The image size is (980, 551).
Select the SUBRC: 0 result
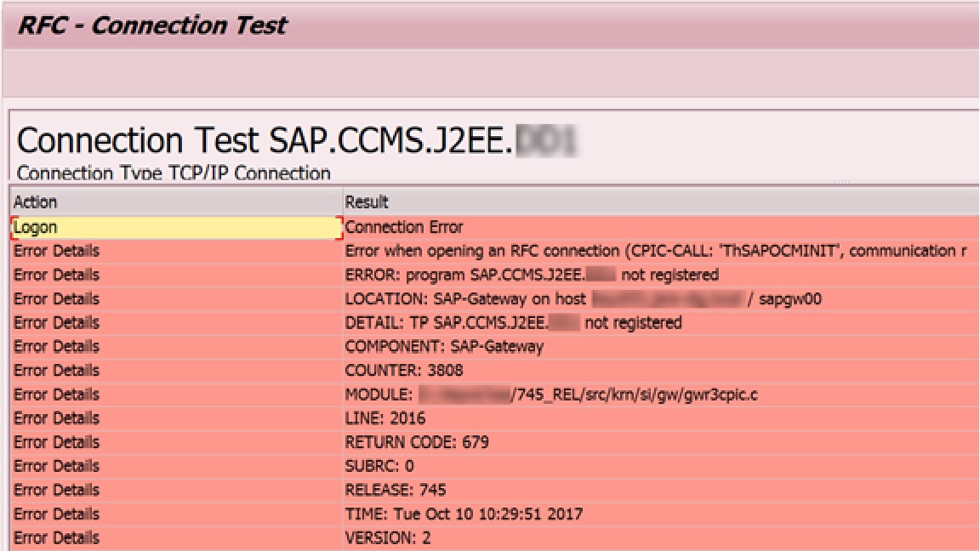click(x=661, y=466)
